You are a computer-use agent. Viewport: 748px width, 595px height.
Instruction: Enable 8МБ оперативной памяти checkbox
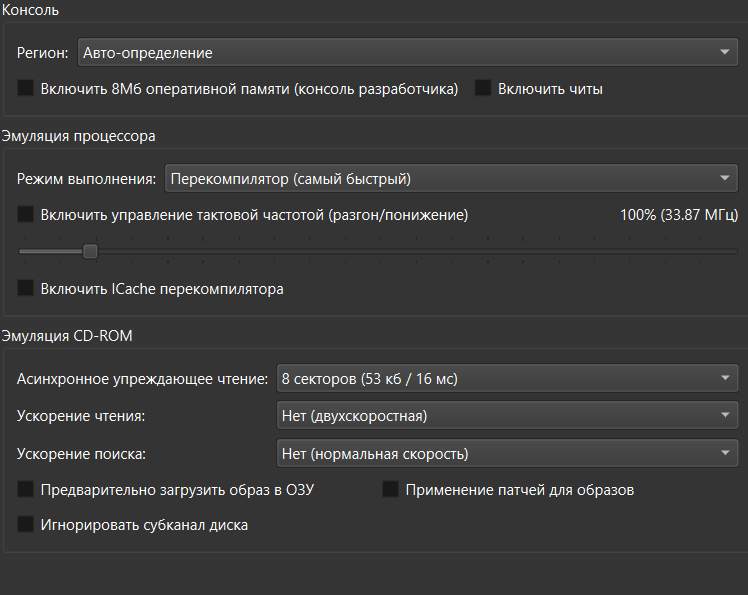[x=26, y=89]
